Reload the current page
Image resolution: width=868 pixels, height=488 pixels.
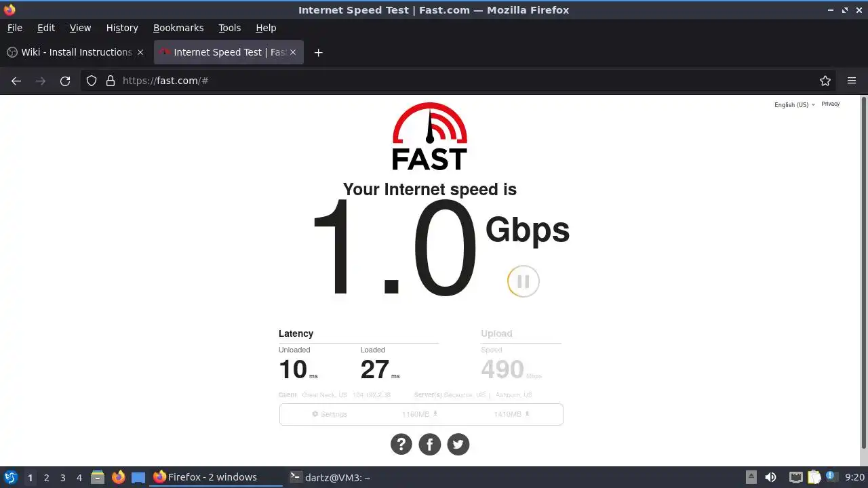click(65, 81)
